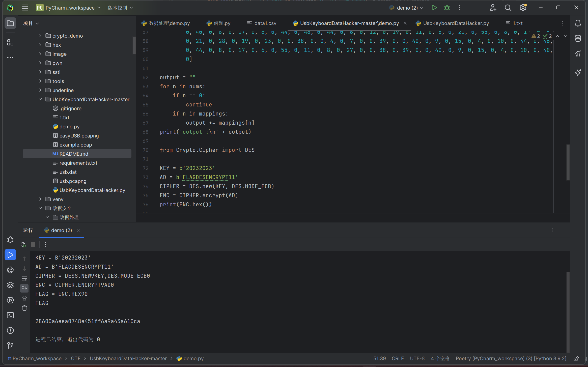Open the SciView charts panel

[578, 53]
